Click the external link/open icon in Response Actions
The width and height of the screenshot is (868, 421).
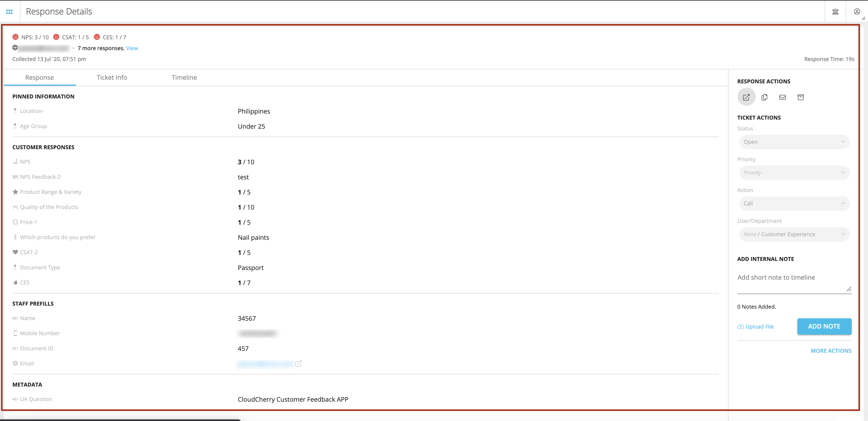tap(746, 97)
